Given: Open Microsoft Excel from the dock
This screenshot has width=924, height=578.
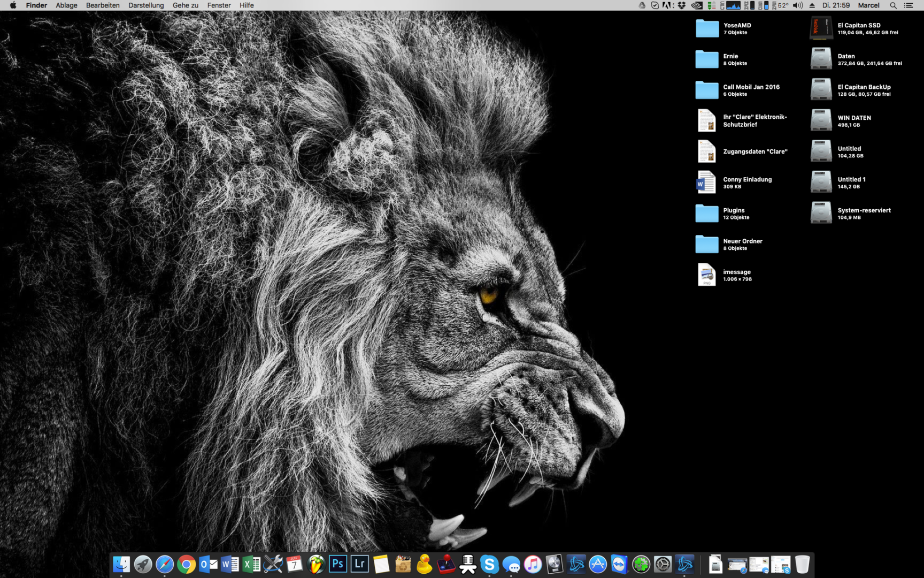Looking at the screenshot, I should pyautogui.click(x=251, y=564).
